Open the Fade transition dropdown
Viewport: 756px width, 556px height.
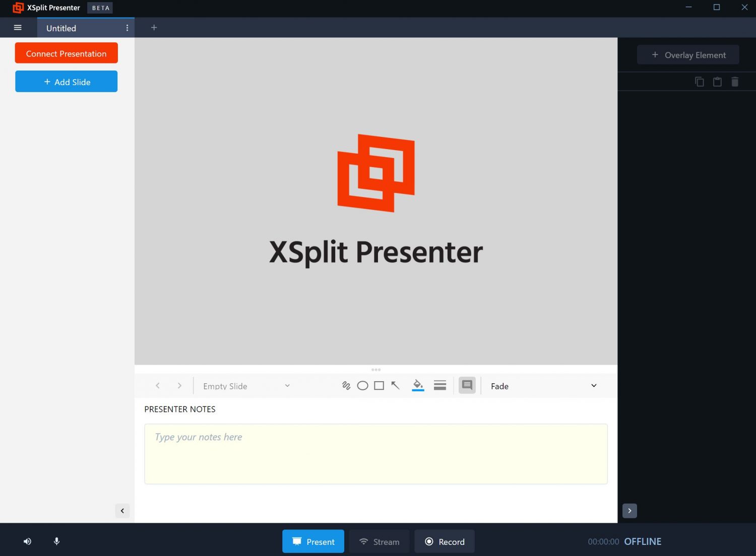click(x=543, y=386)
